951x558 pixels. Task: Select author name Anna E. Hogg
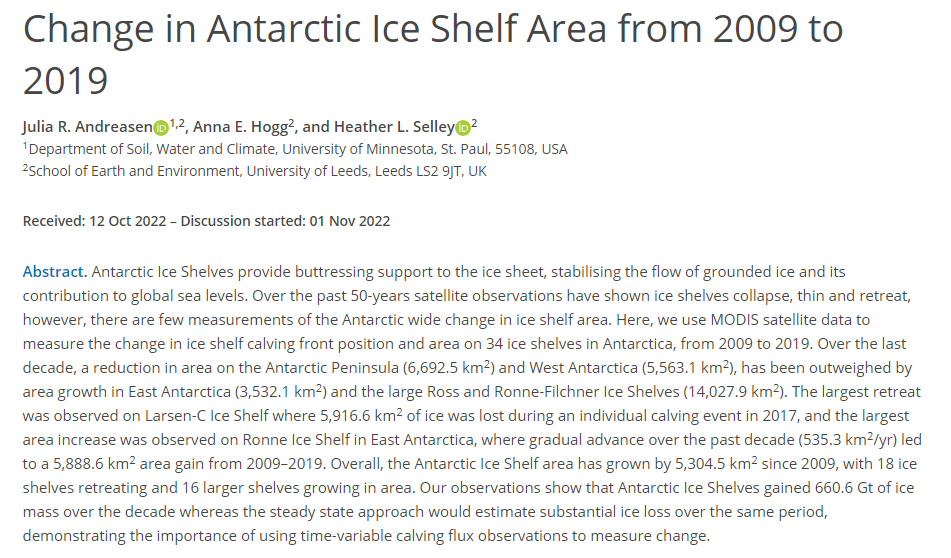point(240,127)
